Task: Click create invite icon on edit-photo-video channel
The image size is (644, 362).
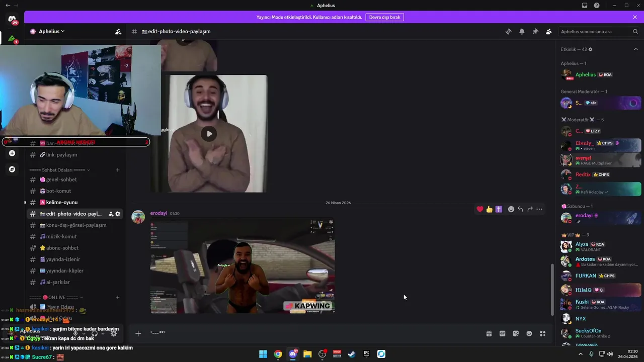Action: [111, 214]
